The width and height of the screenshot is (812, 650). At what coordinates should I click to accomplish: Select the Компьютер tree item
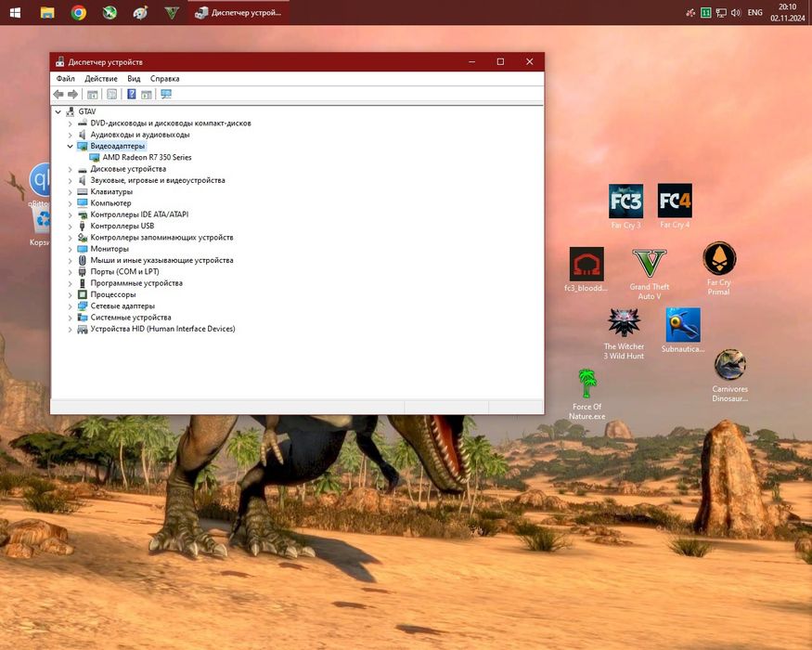point(110,203)
